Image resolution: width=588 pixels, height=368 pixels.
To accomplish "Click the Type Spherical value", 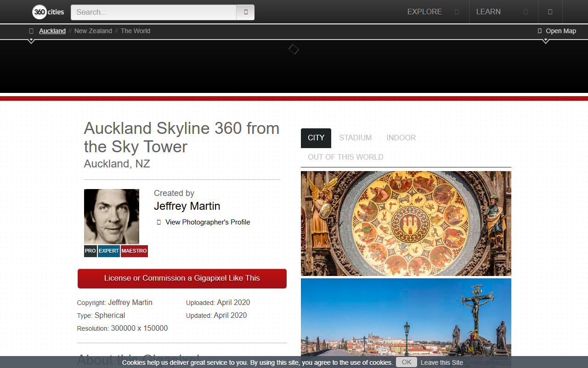I will click(110, 316).
